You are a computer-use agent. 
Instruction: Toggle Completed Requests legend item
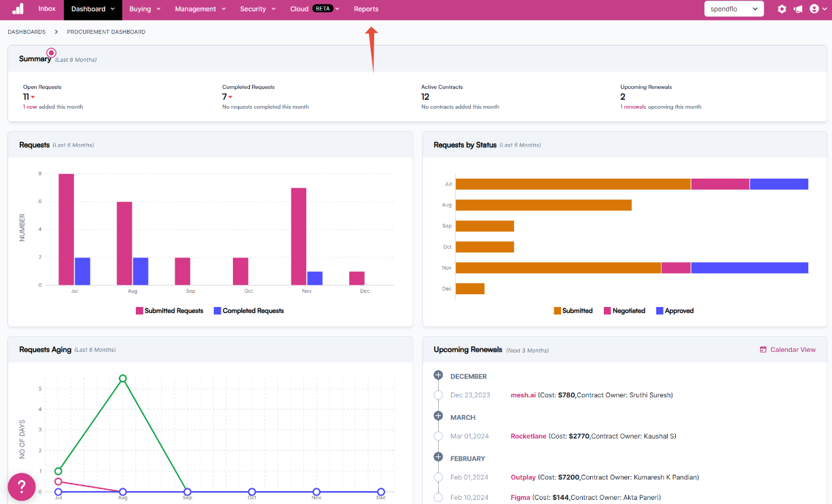pyautogui.click(x=249, y=310)
